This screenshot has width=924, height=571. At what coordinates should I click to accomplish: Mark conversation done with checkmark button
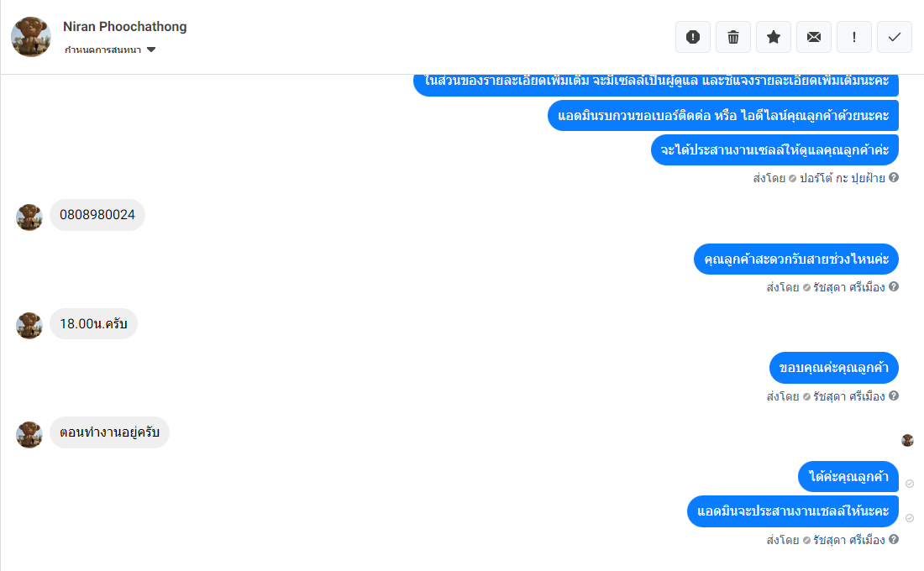(x=895, y=37)
